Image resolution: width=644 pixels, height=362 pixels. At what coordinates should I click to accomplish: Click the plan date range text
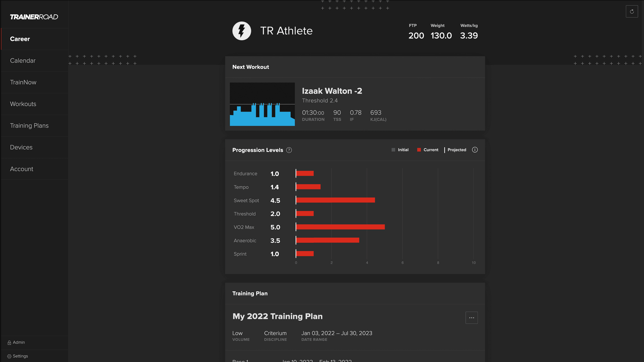(x=337, y=333)
